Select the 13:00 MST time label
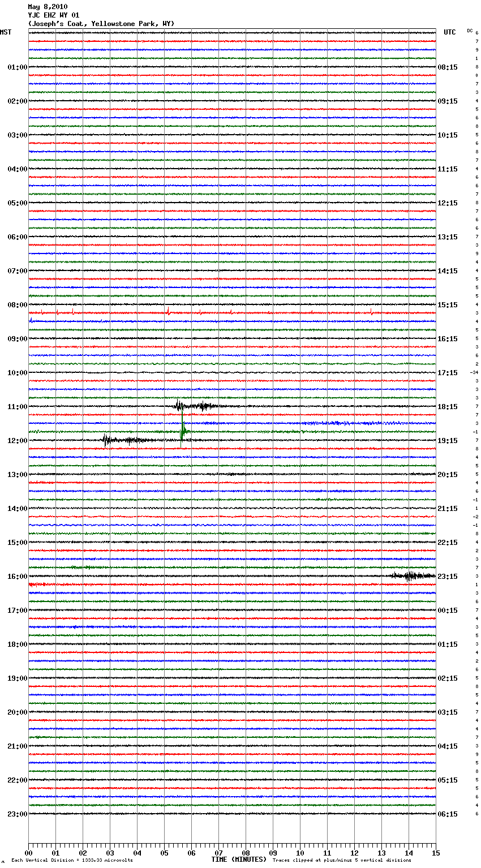Image resolution: width=481 pixels, height=868 pixels. 18,475
